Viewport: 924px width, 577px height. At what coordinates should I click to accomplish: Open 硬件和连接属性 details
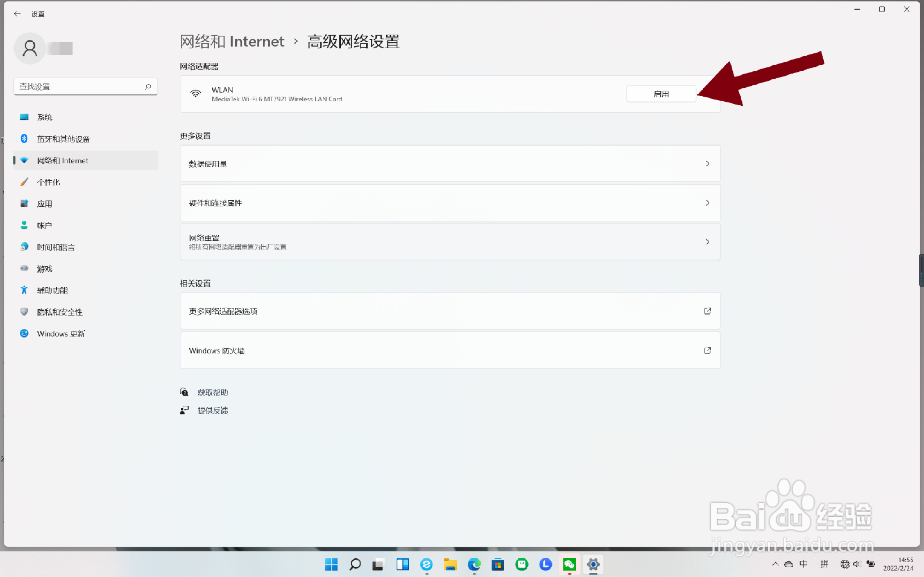[450, 203]
